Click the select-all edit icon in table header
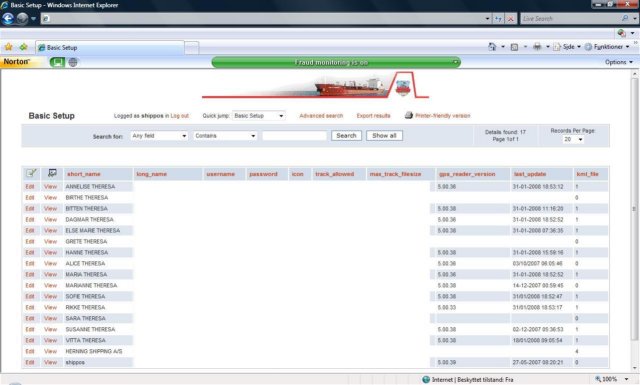 pyautogui.click(x=31, y=173)
